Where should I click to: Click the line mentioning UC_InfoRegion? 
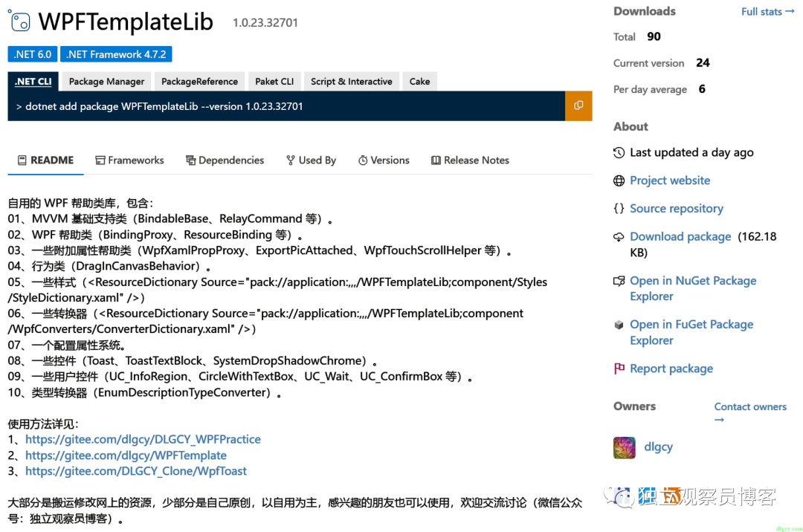coord(240,377)
